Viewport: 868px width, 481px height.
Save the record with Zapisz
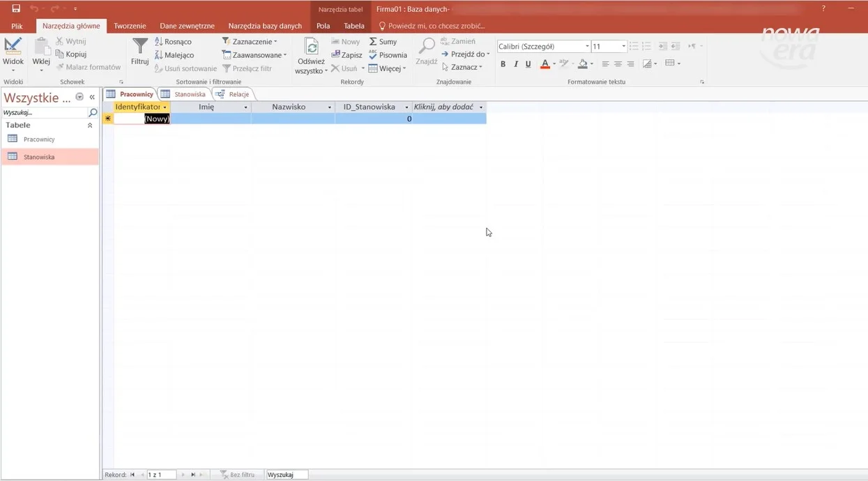click(347, 55)
